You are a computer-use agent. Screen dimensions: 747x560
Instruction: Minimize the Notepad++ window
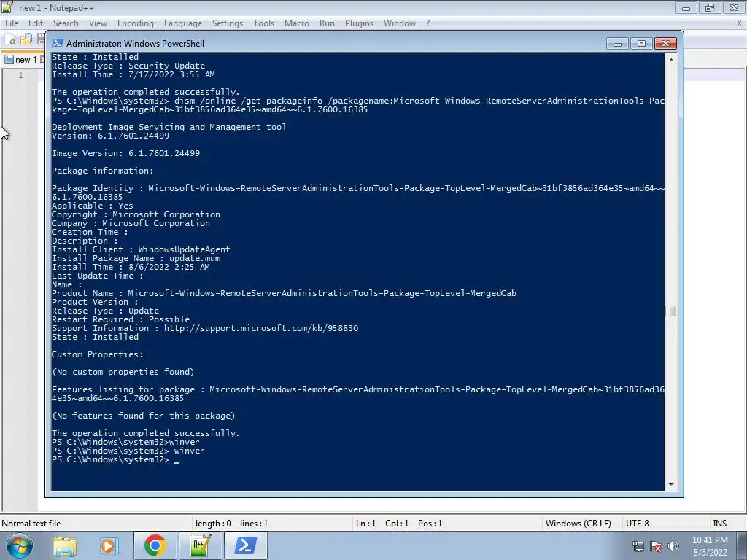pyautogui.click(x=686, y=8)
